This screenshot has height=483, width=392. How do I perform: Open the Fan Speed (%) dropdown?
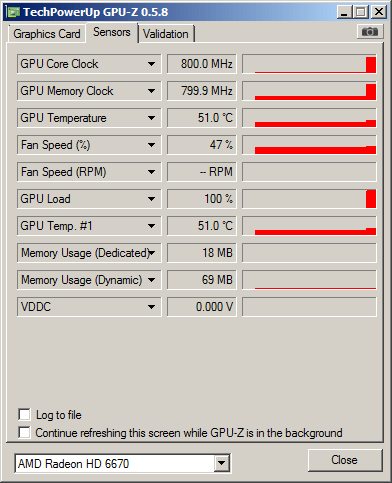[151, 145]
